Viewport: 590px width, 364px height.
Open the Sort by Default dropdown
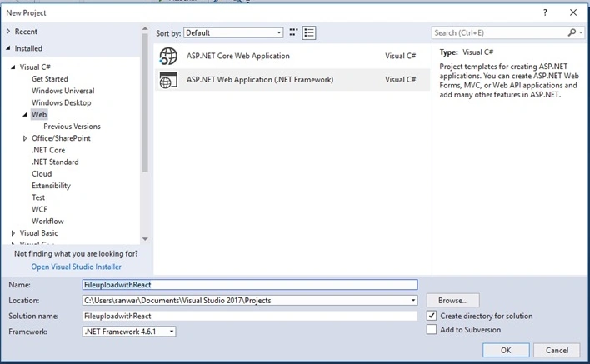(233, 32)
